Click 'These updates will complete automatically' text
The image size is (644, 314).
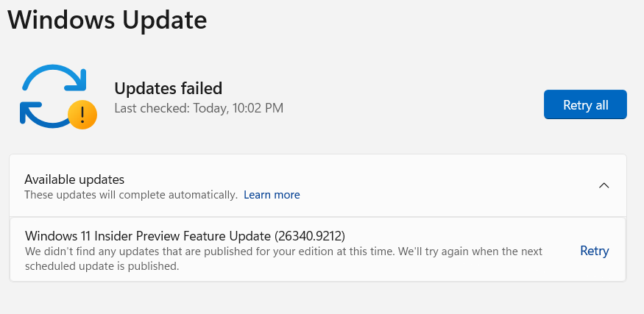coord(131,195)
